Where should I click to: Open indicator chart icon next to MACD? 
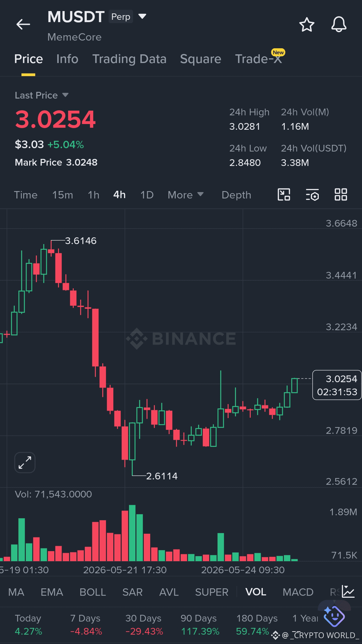[x=348, y=592]
